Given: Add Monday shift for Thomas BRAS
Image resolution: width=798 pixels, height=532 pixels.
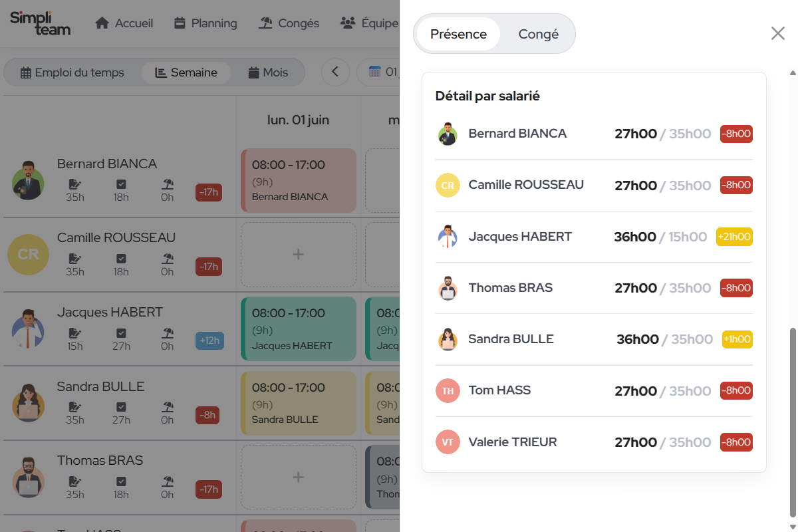Looking at the screenshot, I should [x=298, y=477].
